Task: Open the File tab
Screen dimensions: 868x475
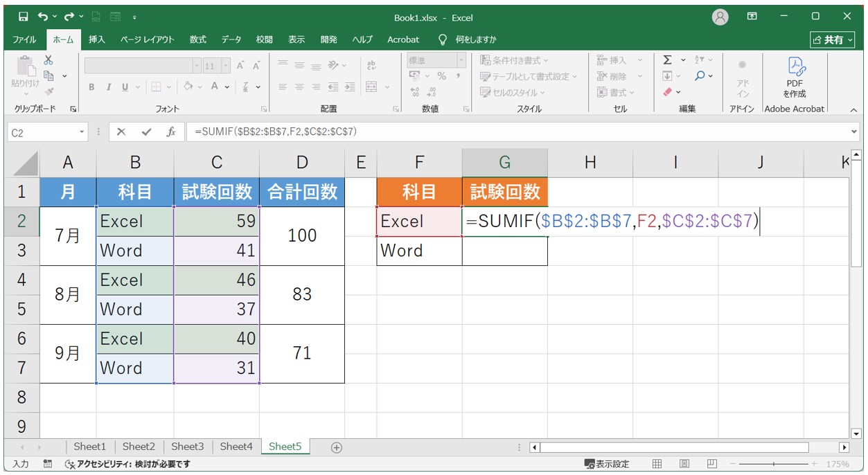Action: pos(24,39)
